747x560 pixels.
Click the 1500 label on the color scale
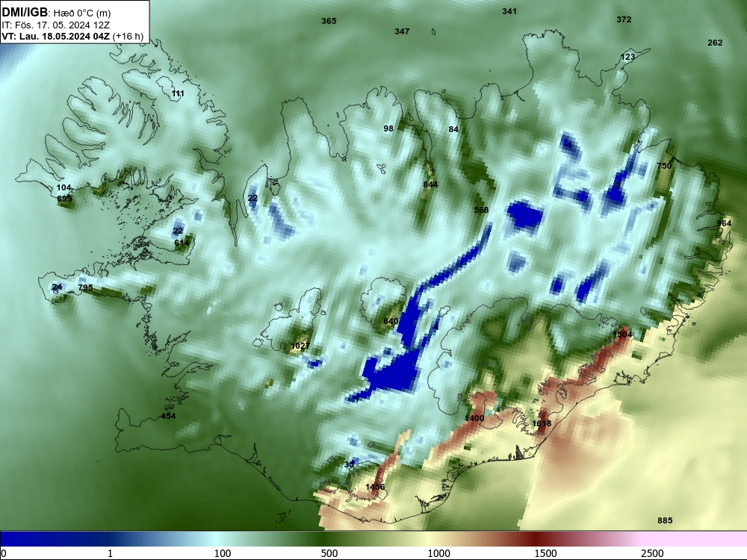coord(545,553)
